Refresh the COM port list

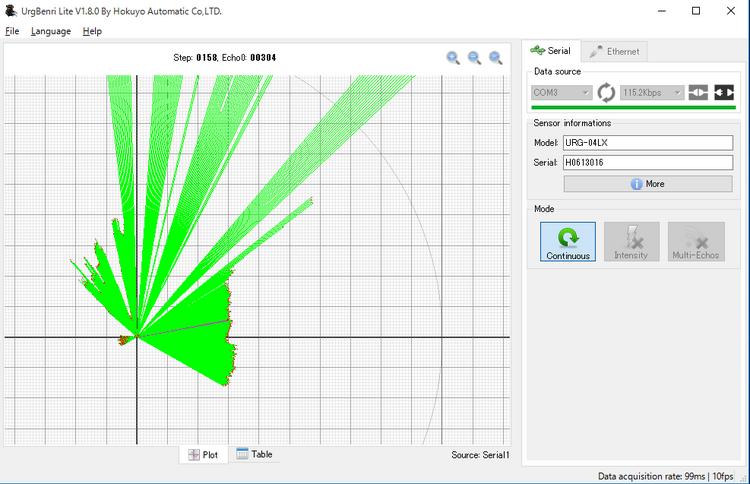[607, 92]
